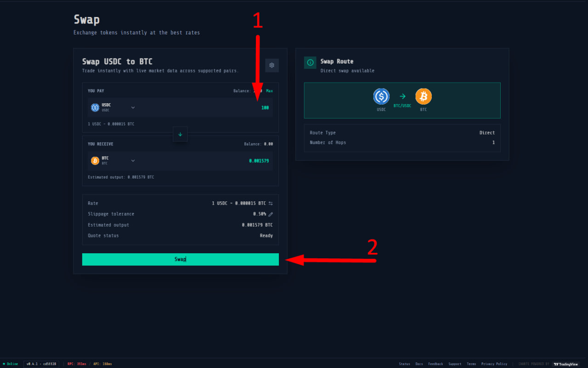
Task: Click the Route Type value Direct
Action: [x=487, y=133]
